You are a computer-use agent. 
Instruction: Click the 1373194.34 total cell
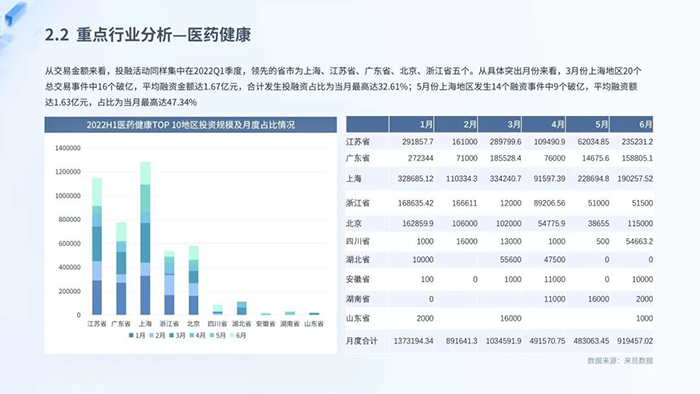tap(413, 341)
